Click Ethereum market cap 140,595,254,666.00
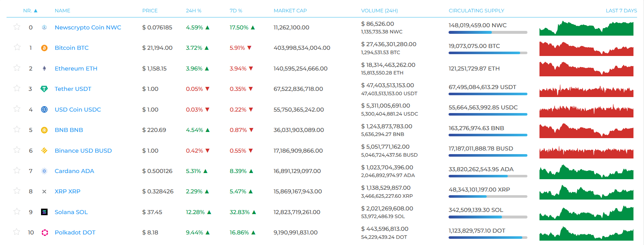Screen dimensions: 644x245 [300, 68]
